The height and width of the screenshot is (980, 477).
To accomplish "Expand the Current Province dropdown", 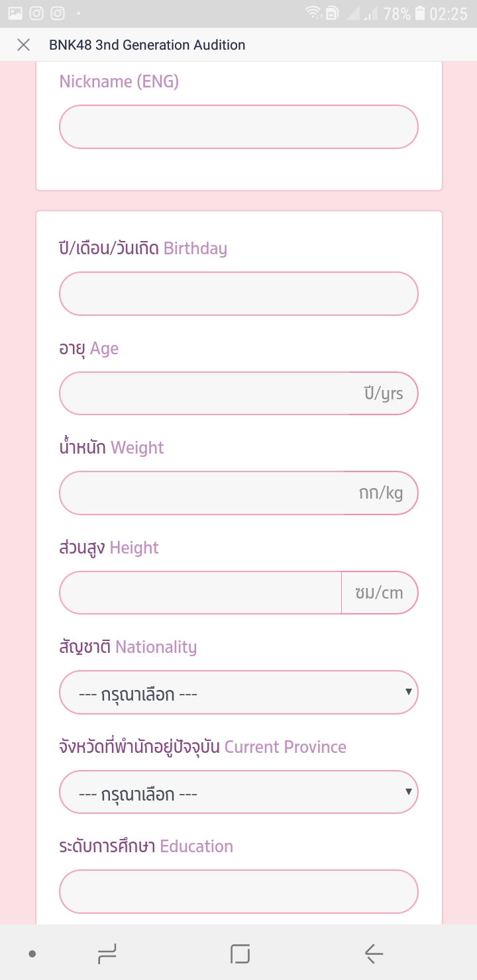I will [238, 792].
